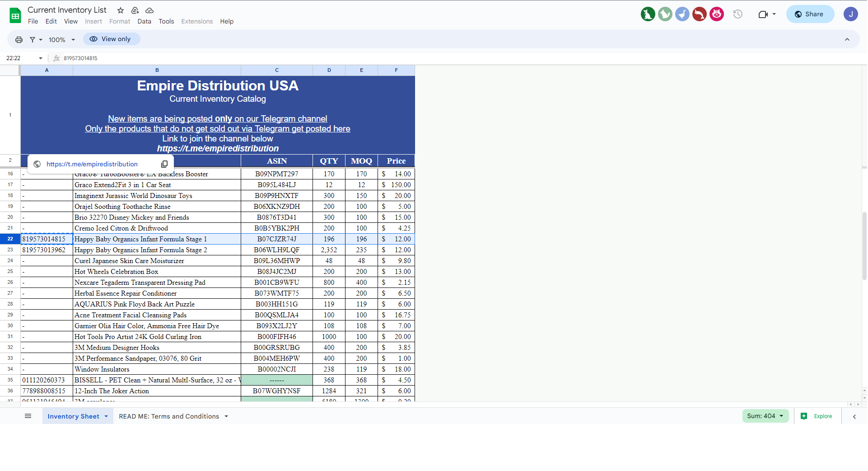Viewport: 868px width, 471px height.
Task: Open the all sheets list icon
Action: coord(28,416)
